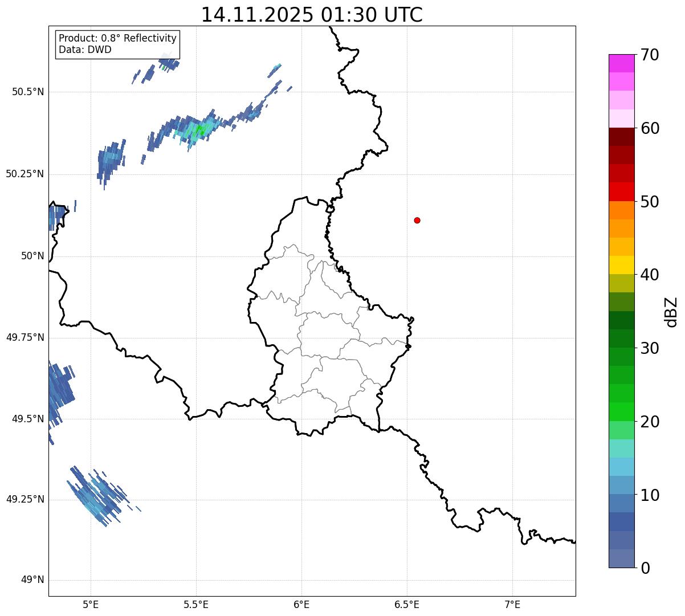Click the '49.5°N' latitude label

click(x=28, y=419)
